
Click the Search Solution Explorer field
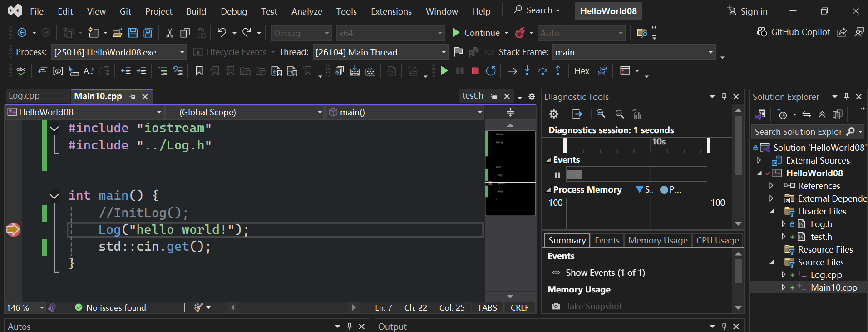(x=798, y=132)
